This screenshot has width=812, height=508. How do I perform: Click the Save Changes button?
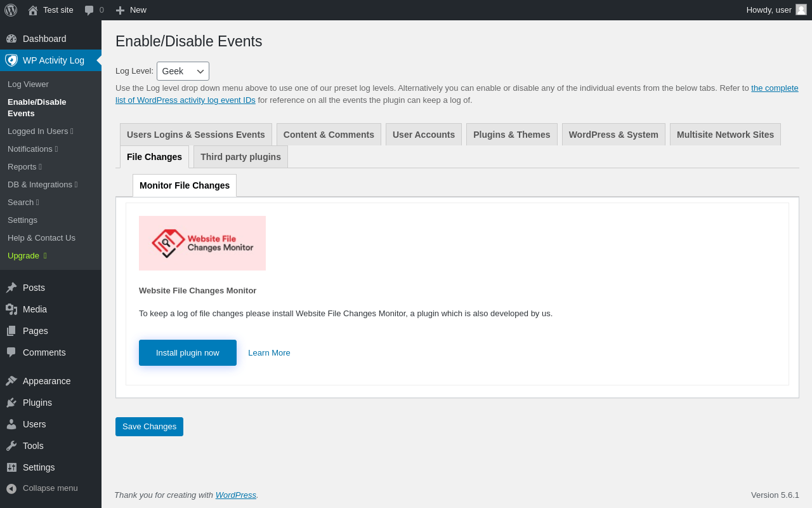point(149,427)
